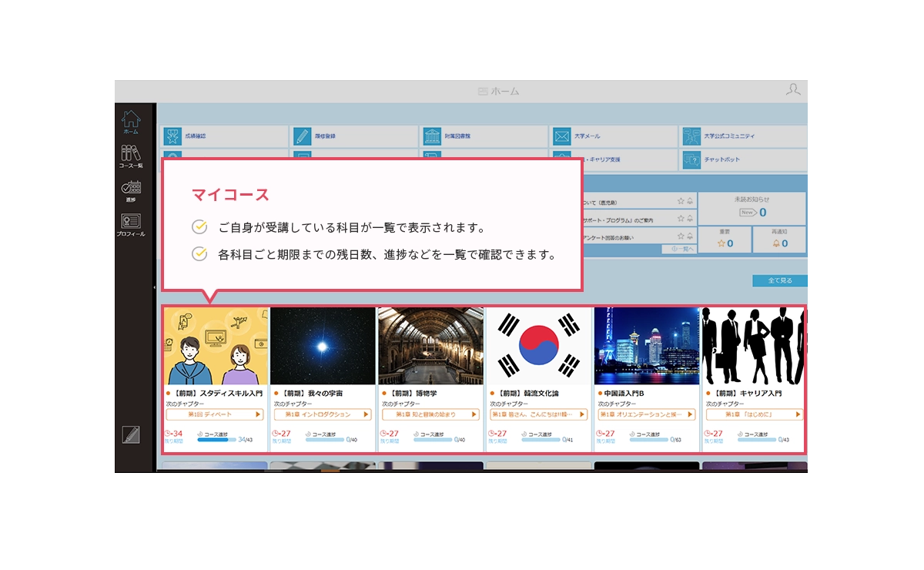This screenshot has width=924, height=570.
Task: Expand next chapter 第1回 ディベート
Action: (x=215, y=414)
